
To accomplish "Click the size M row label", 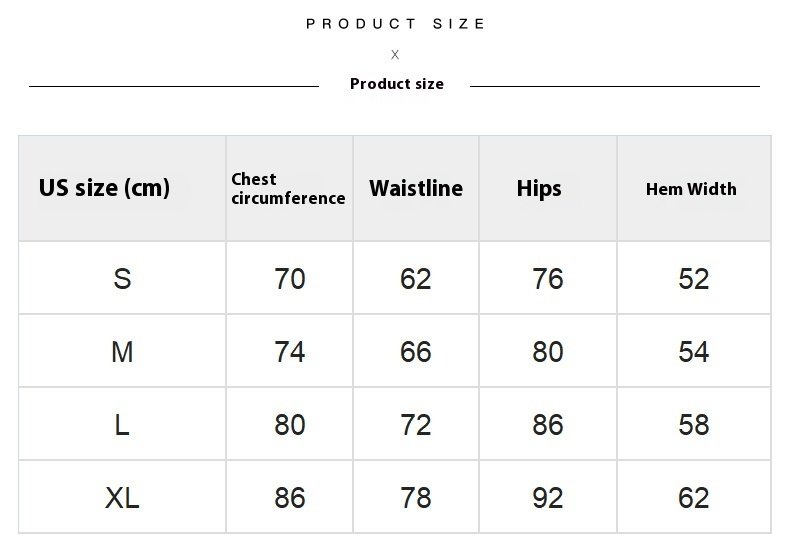I will click(122, 352).
